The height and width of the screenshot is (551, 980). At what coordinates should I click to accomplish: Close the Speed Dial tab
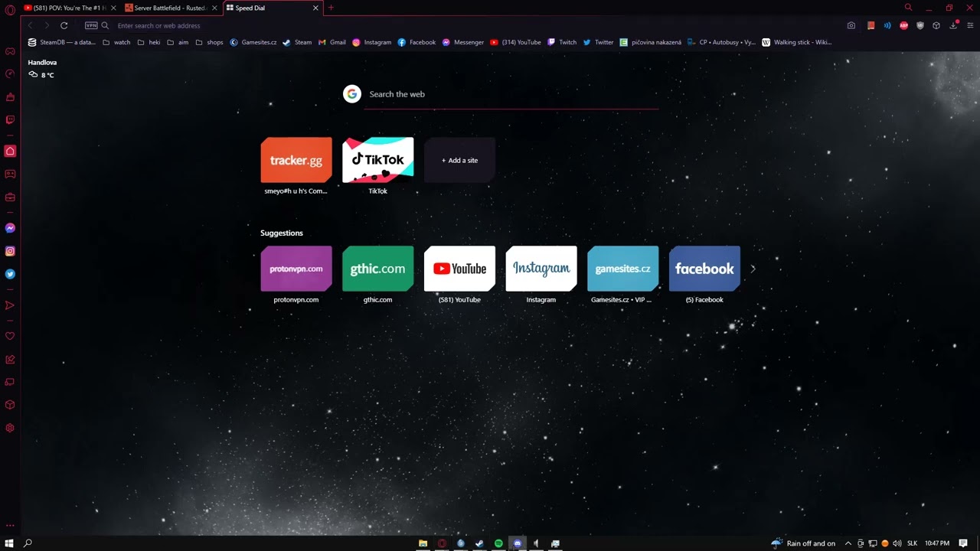(315, 8)
